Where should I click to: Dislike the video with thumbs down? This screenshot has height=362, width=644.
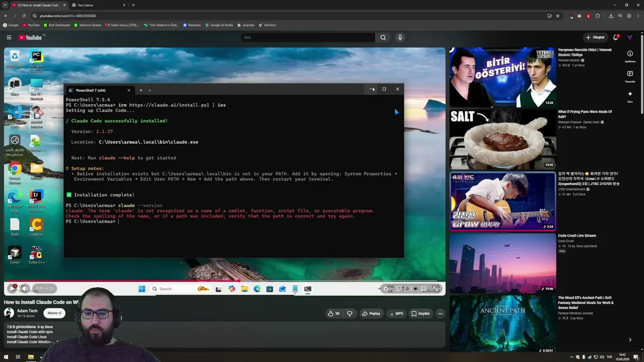pos(350,313)
